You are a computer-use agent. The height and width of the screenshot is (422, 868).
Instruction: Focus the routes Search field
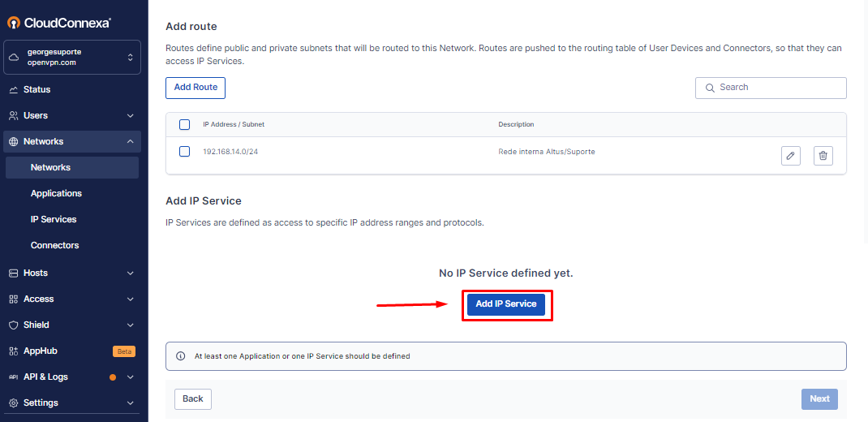[771, 88]
